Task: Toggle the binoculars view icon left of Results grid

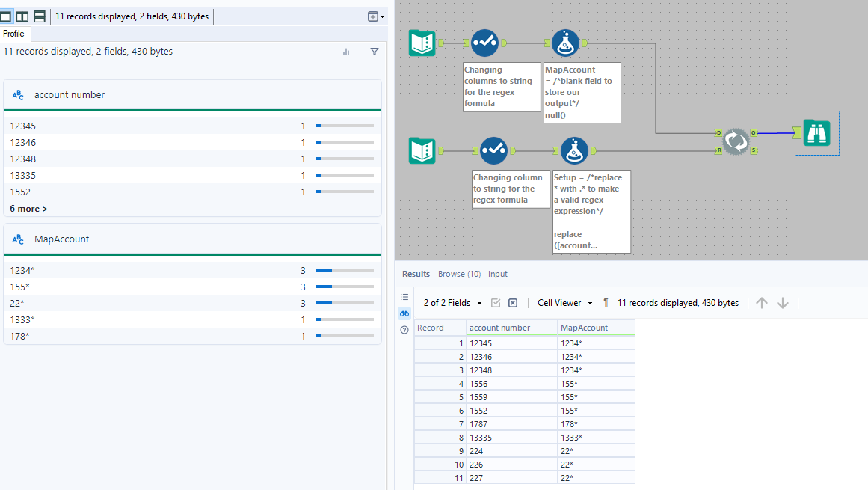Action: pyautogui.click(x=404, y=313)
